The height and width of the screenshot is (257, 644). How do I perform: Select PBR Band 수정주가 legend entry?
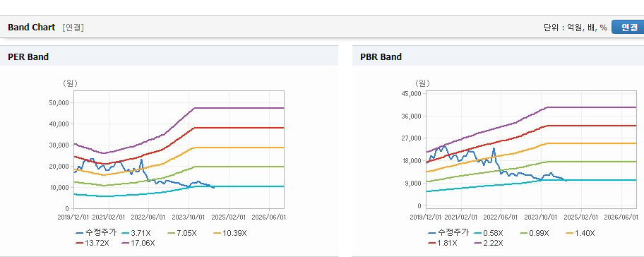(x=448, y=233)
